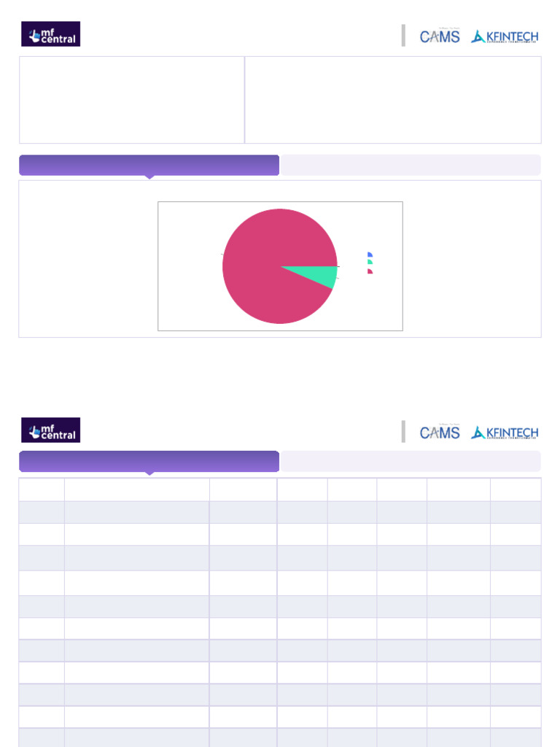Click the top CAMS logo
Viewport: 560px width, 747px height.
click(x=440, y=36)
